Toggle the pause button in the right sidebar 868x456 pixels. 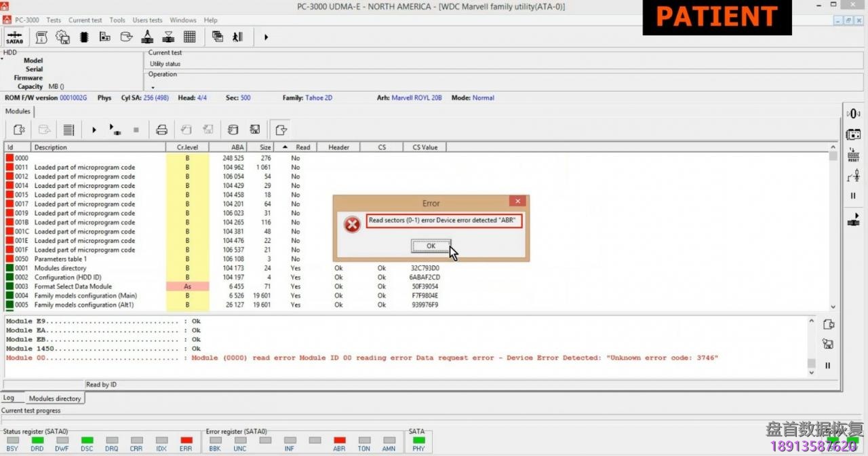[x=853, y=196]
